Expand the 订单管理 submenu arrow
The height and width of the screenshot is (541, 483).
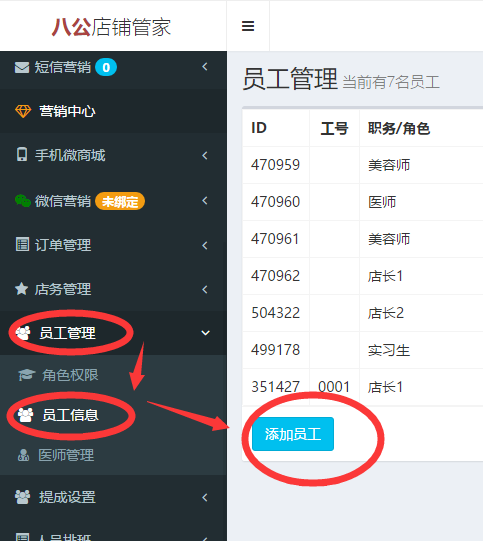tap(205, 246)
